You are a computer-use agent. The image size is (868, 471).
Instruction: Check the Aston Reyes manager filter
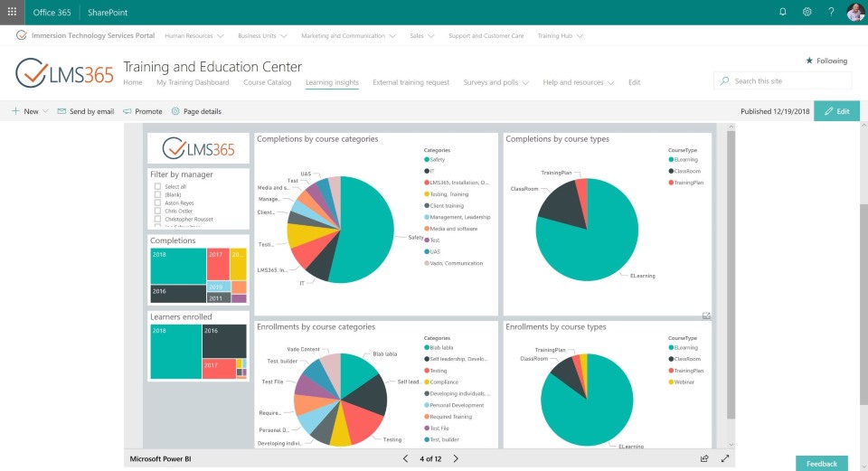pyautogui.click(x=157, y=203)
